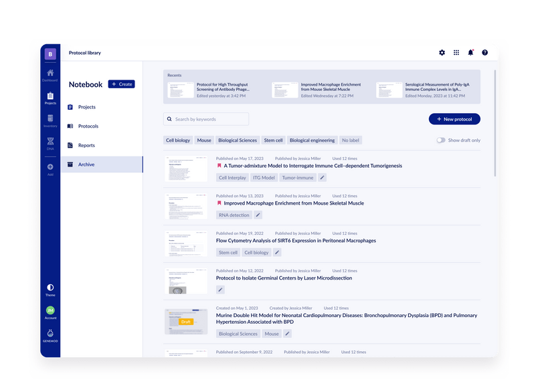This screenshot has height=392, width=538.
Task: Open the JM Account menu
Action: [x=50, y=310]
